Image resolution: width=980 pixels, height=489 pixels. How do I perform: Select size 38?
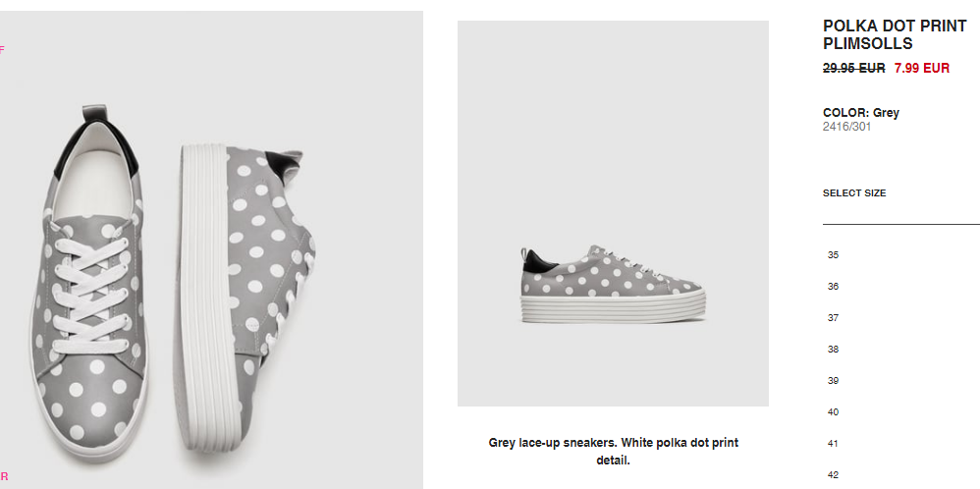tap(833, 349)
